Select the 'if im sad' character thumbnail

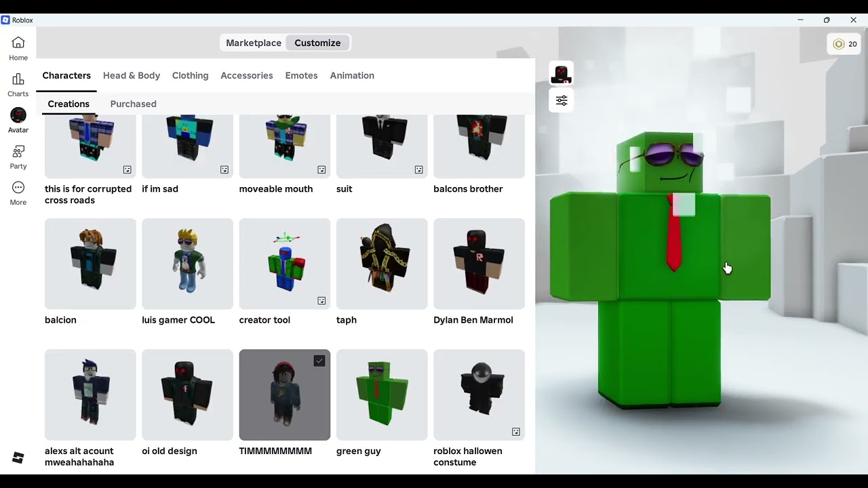[x=187, y=146]
